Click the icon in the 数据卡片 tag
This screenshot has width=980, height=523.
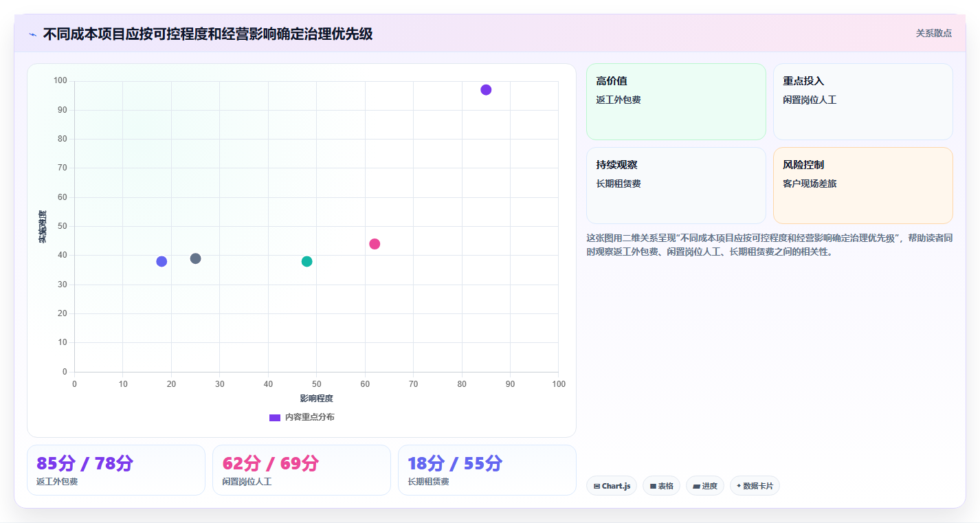pyautogui.click(x=739, y=485)
